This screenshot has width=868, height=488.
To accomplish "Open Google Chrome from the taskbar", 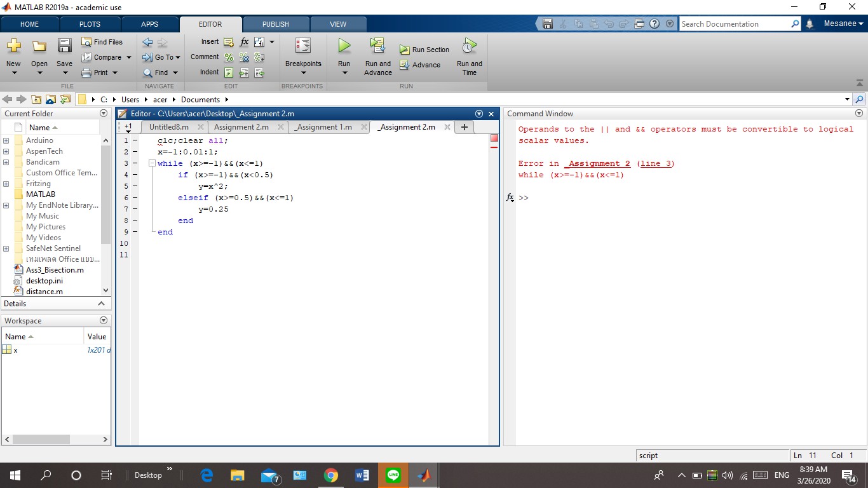I will [x=330, y=475].
